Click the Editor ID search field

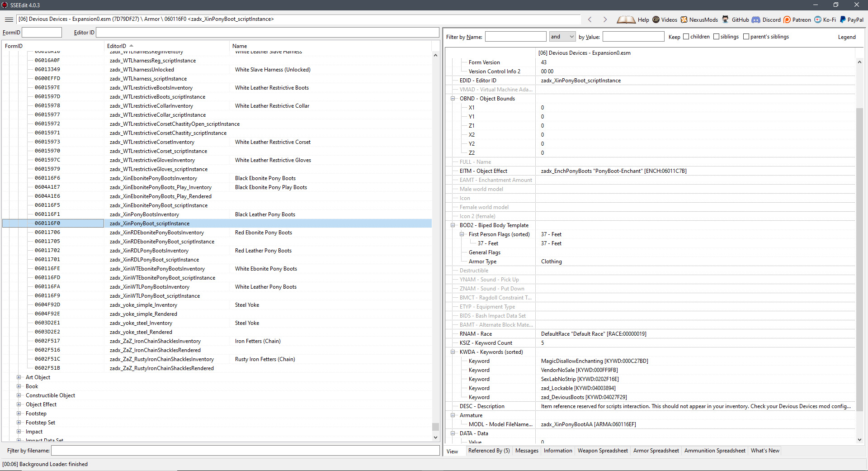pyautogui.click(x=268, y=33)
